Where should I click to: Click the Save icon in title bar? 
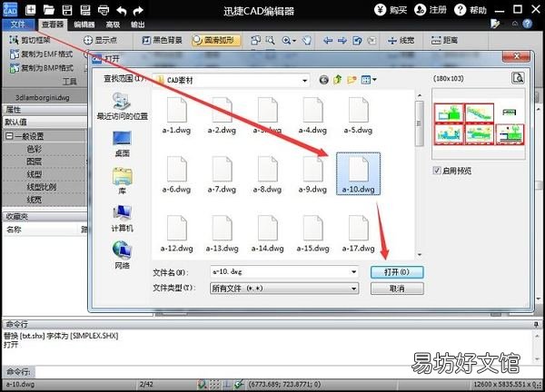pyautogui.click(x=67, y=10)
